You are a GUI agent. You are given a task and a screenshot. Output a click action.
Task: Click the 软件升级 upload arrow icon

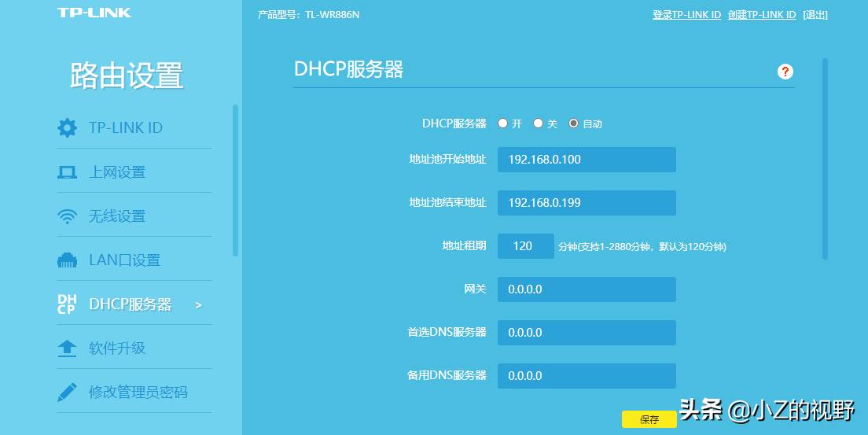point(68,348)
